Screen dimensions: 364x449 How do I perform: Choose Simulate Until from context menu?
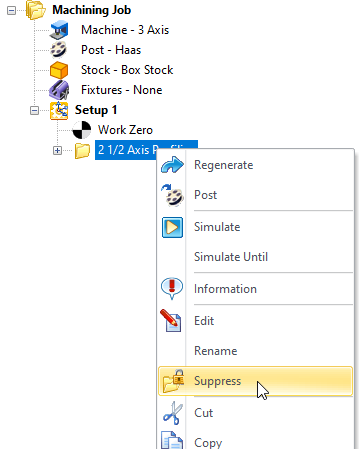pos(231,257)
